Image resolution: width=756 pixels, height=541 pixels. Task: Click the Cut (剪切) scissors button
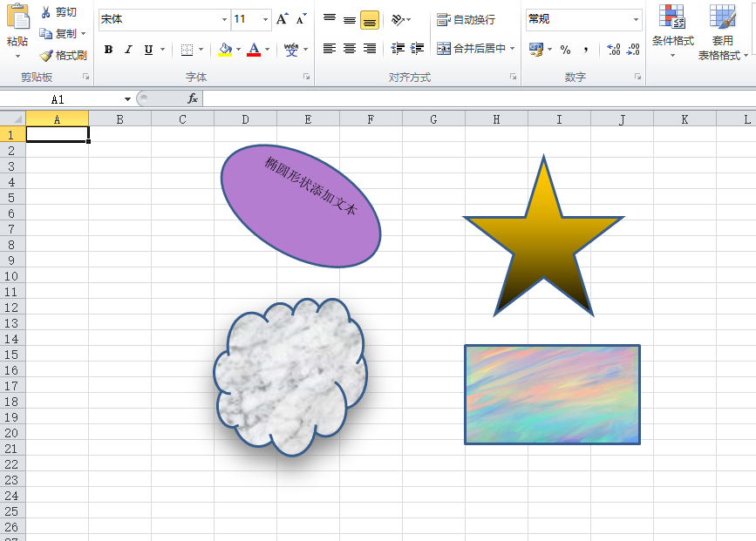click(x=58, y=12)
